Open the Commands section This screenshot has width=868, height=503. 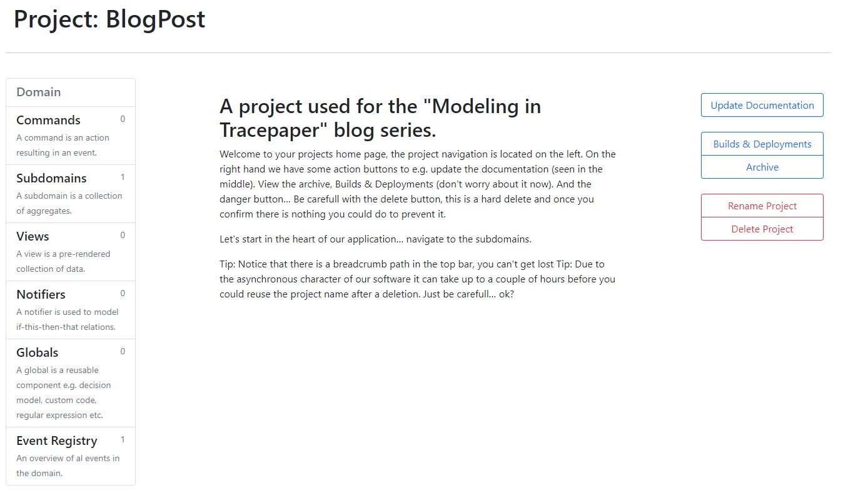[x=71, y=136]
